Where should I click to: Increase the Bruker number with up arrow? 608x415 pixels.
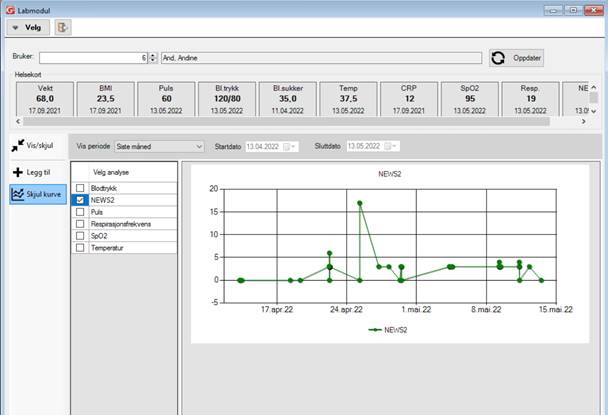tap(153, 55)
